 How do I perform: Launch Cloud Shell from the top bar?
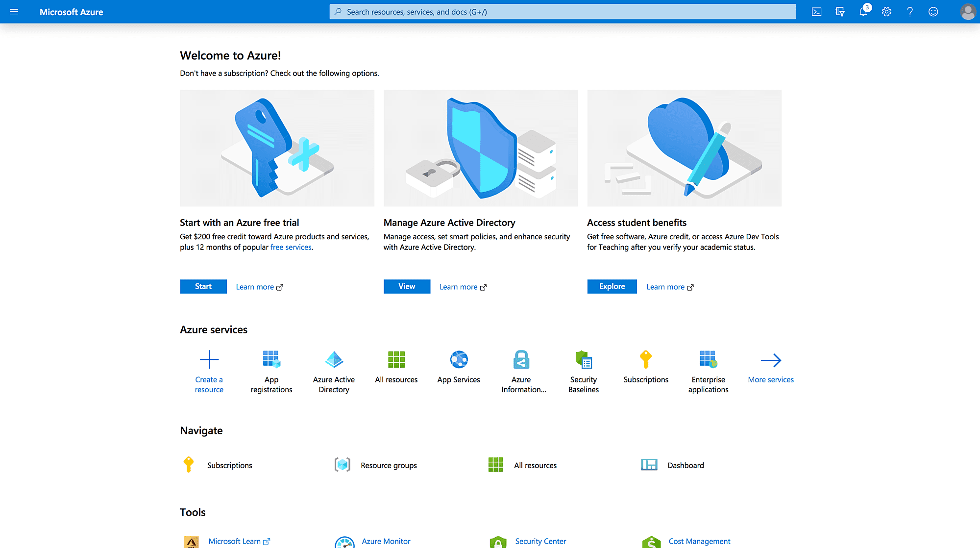816,12
